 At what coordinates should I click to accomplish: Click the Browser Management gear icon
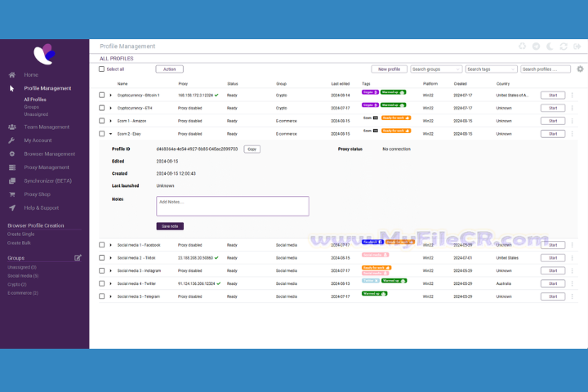coord(12,154)
